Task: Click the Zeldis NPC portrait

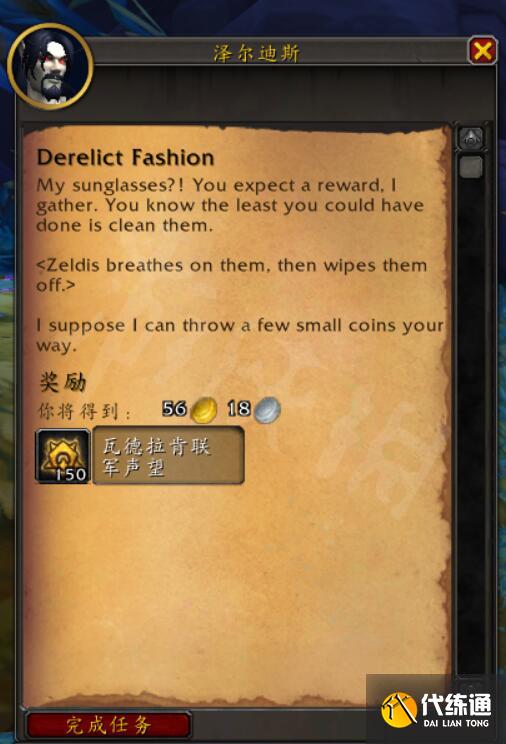Action: (x=50, y=66)
